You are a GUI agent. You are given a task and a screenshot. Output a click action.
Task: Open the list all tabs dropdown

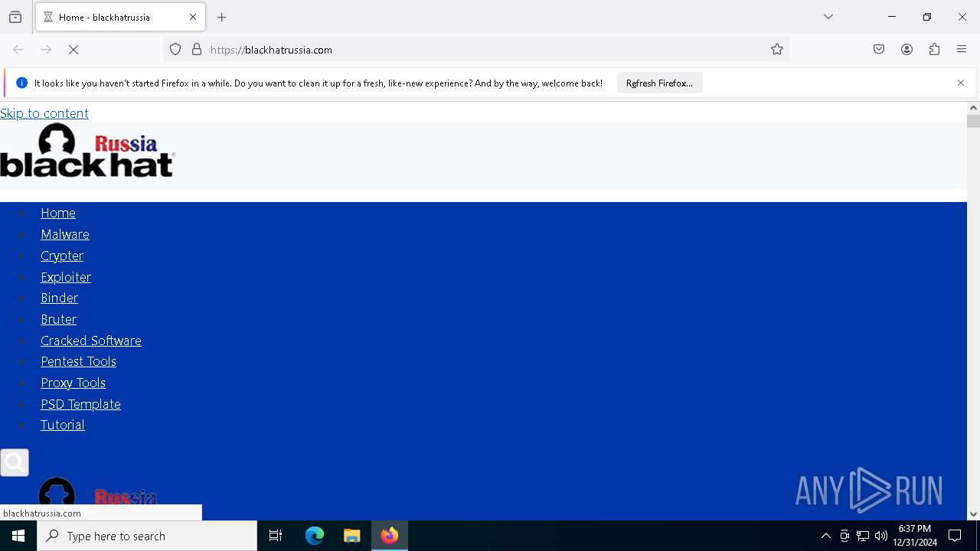point(828,17)
